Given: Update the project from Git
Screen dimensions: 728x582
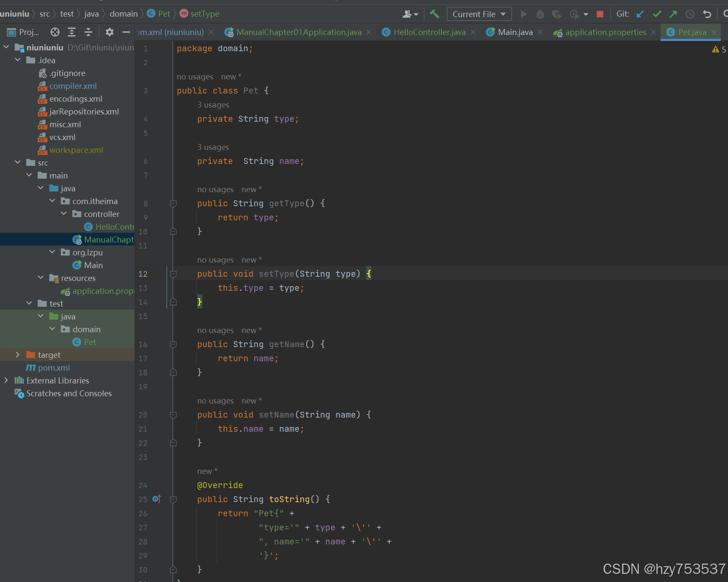Looking at the screenshot, I should point(639,14).
